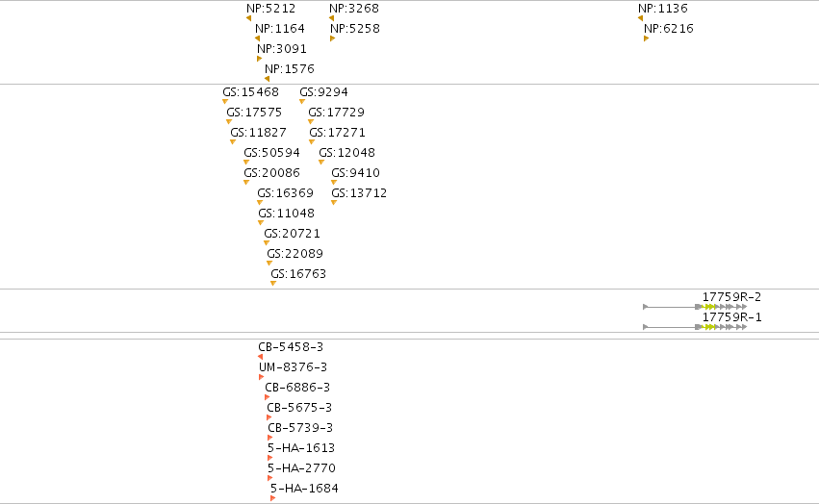Viewport: 819px width, 504px height.
Task: Click the arrow glyph under NP:1164
Action: pyautogui.click(x=257, y=38)
